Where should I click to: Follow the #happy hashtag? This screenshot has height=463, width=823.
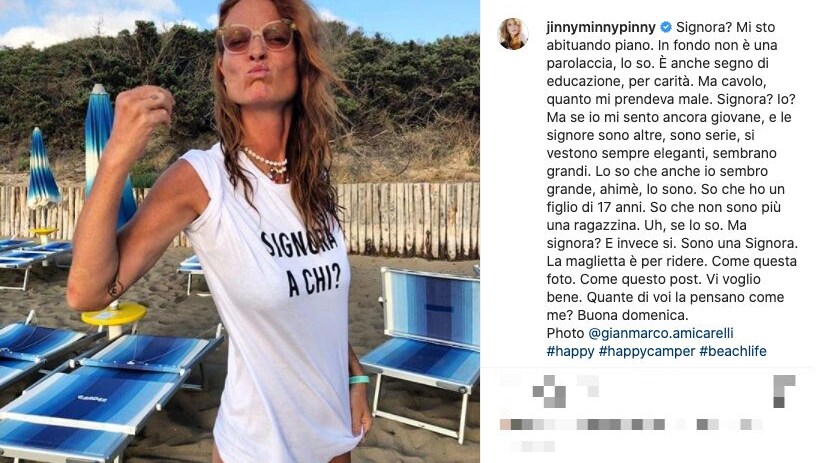click(x=571, y=351)
